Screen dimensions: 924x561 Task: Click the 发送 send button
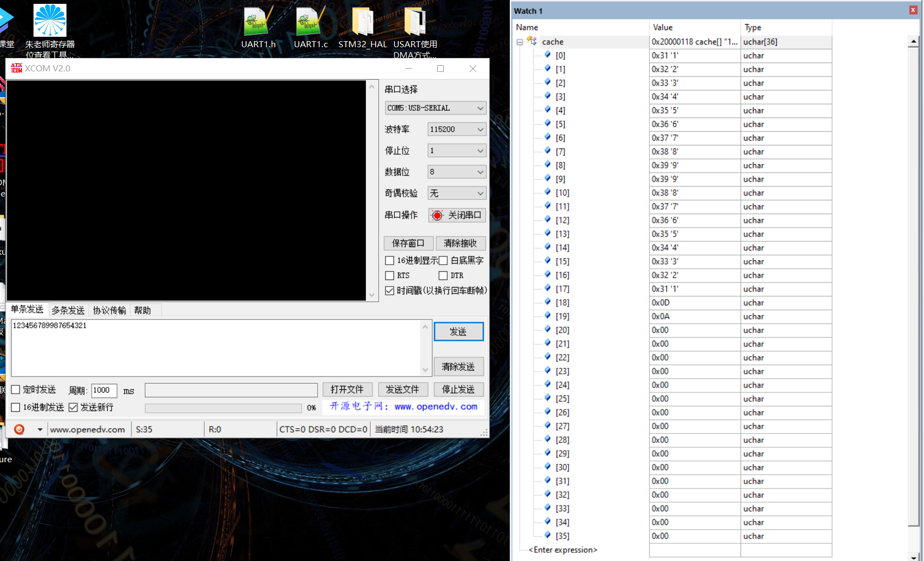(x=459, y=332)
